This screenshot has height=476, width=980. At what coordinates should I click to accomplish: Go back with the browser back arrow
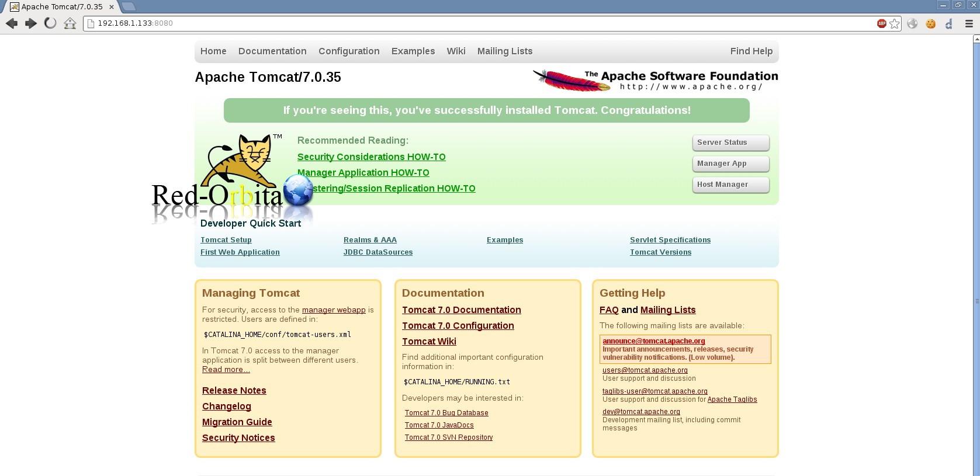click(x=12, y=23)
